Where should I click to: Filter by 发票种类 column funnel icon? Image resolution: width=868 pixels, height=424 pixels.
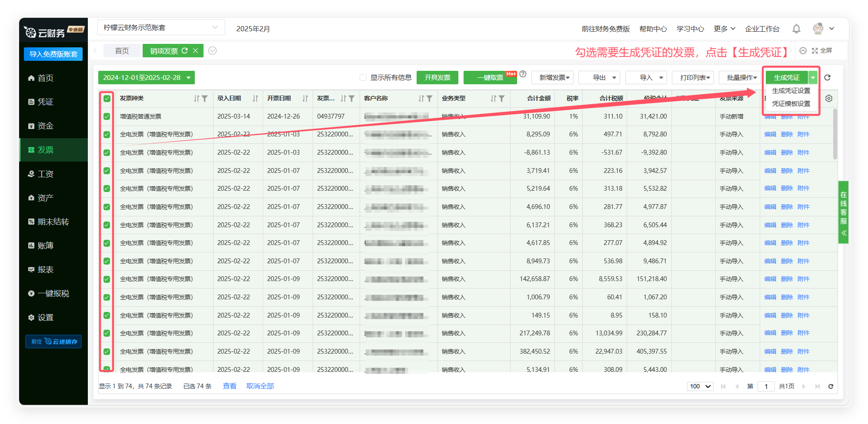coord(205,99)
